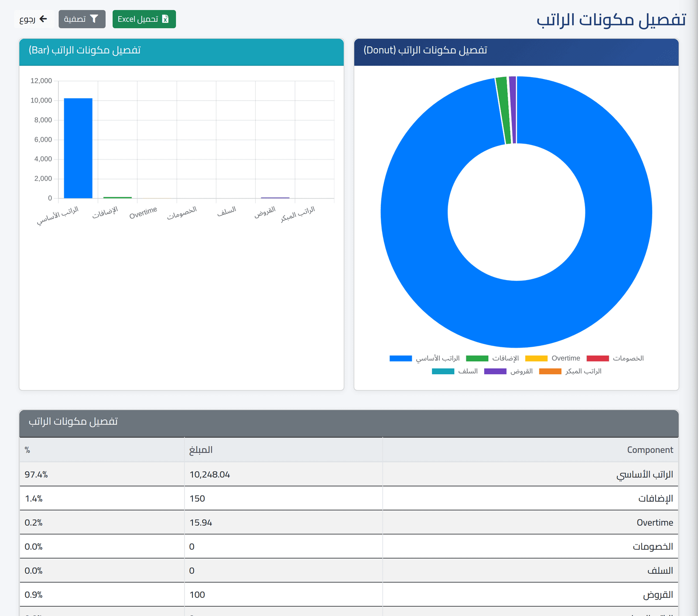
Task: Select the 150 amount cell
Action: click(x=284, y=498)
